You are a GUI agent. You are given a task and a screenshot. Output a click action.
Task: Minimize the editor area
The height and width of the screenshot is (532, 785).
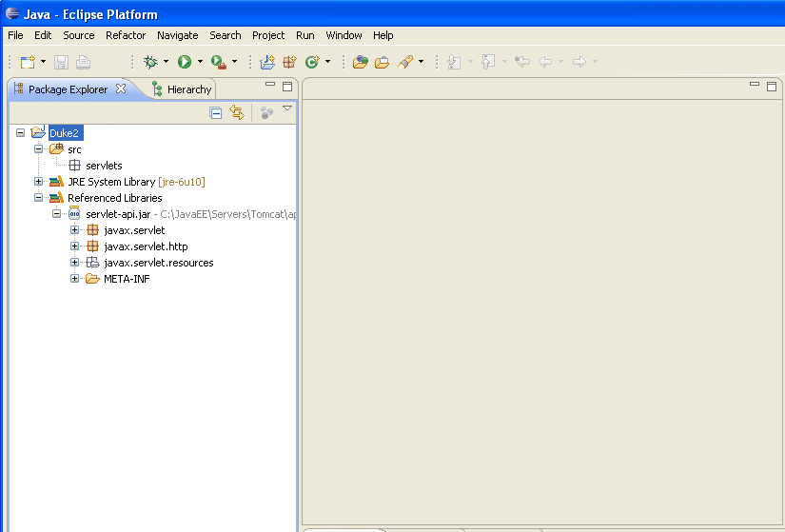(755, 84)
